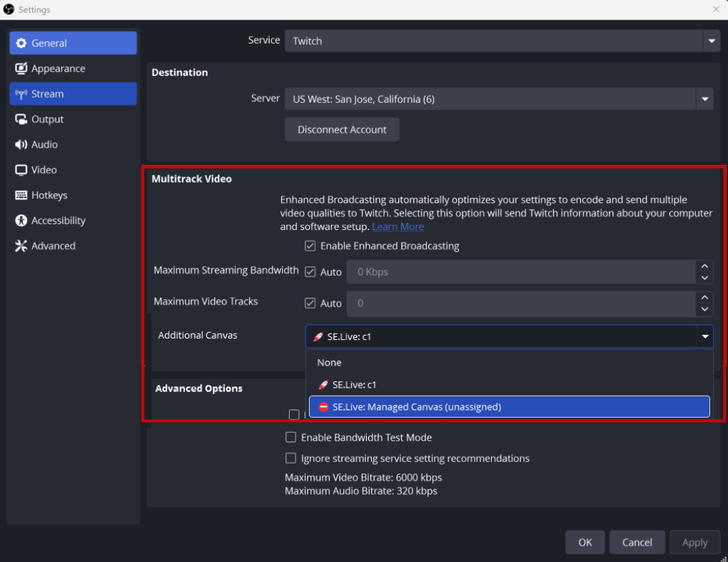This screenshot has width=728, height=562.
Task: Click the General gear icon in sidebar
Action: pos(21,44)
